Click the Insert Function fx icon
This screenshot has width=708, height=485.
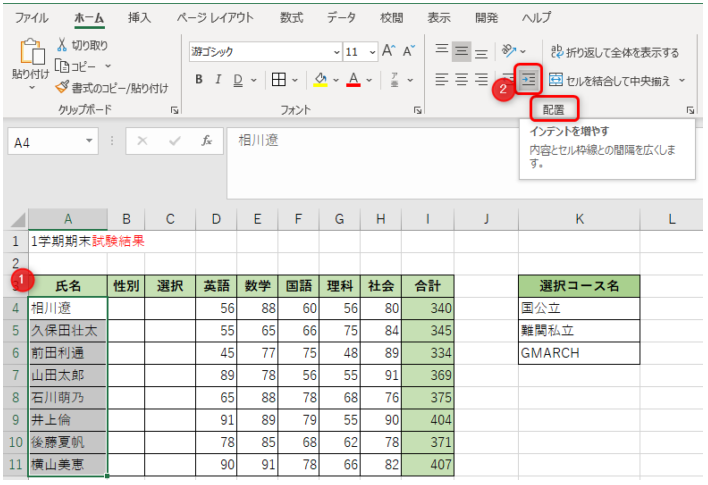[x=206, y=142]
